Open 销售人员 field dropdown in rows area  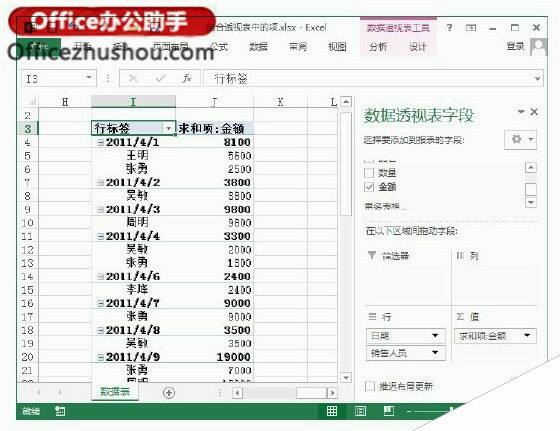435,353
